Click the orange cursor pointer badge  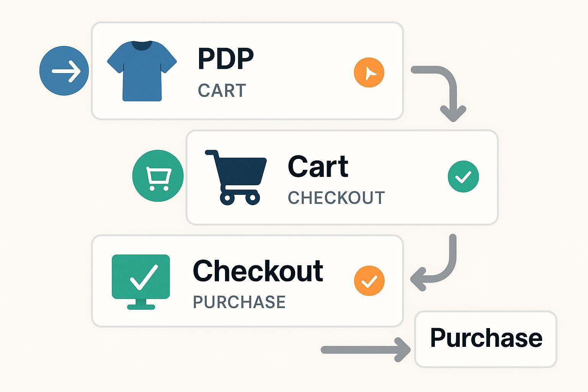coord(369,73)
